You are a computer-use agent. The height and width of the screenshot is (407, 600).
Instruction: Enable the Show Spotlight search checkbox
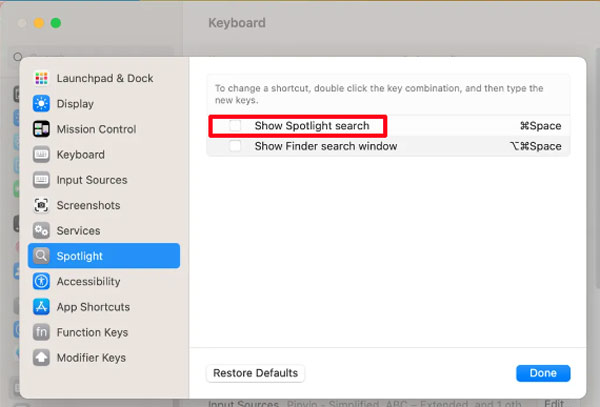click(235, 126)
